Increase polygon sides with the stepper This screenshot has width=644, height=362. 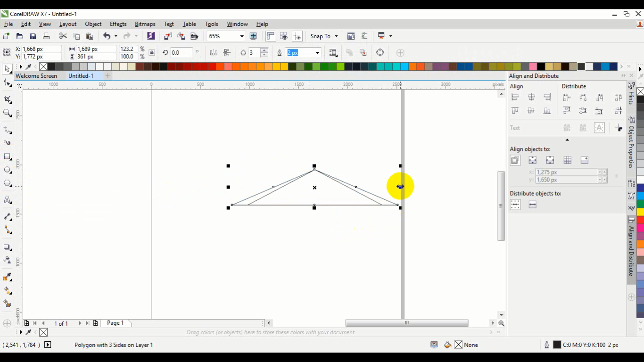click(264, 50)
